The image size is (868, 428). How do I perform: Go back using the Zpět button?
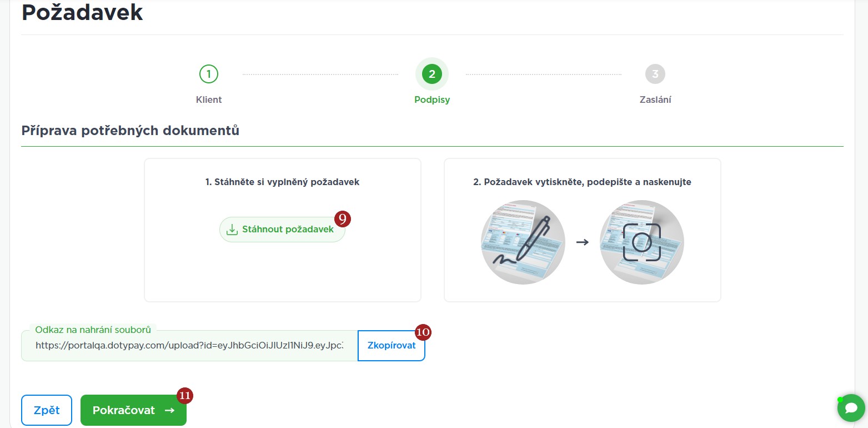click(x=47, y=410)
